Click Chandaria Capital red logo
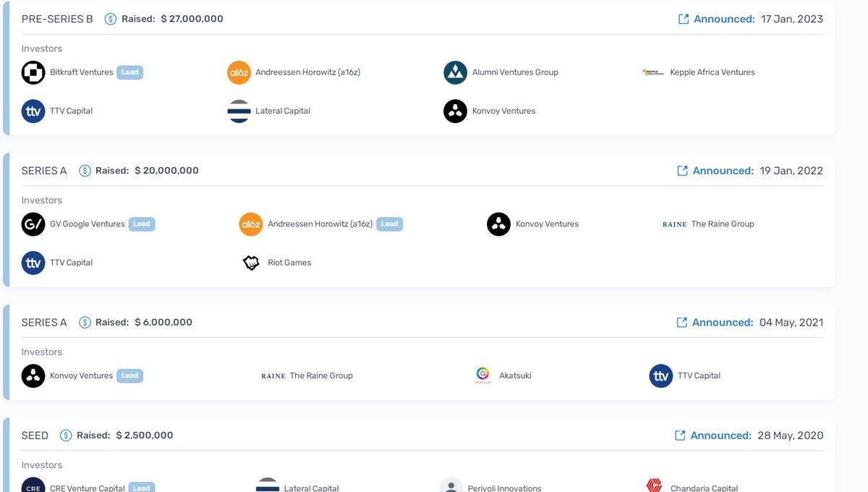 point(654,485)
